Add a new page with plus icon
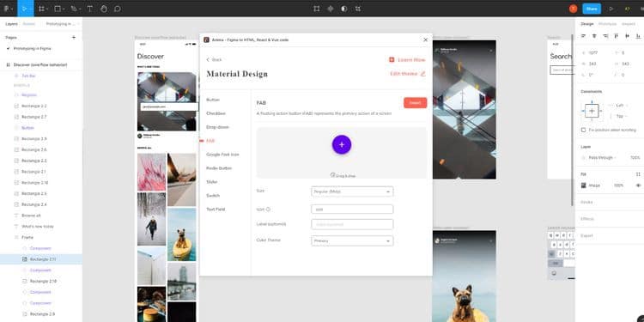Screen dimensions: 644x322 pyautogui.click(x=74, y=38)
